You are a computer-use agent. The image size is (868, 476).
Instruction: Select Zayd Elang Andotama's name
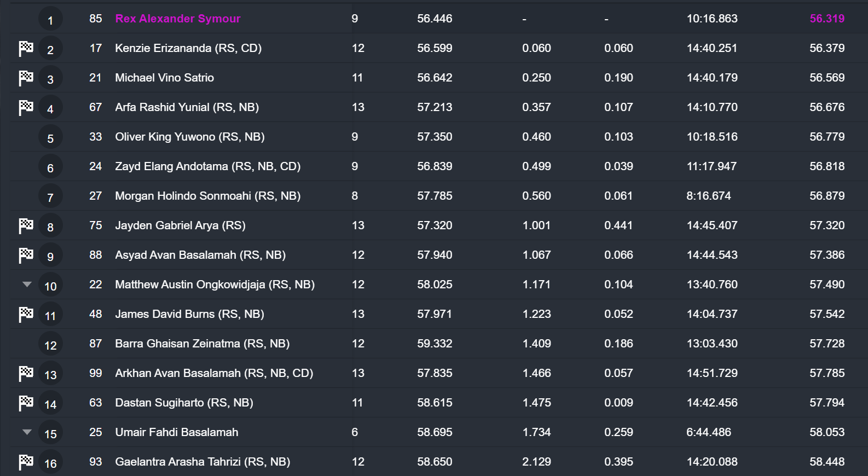207,166
